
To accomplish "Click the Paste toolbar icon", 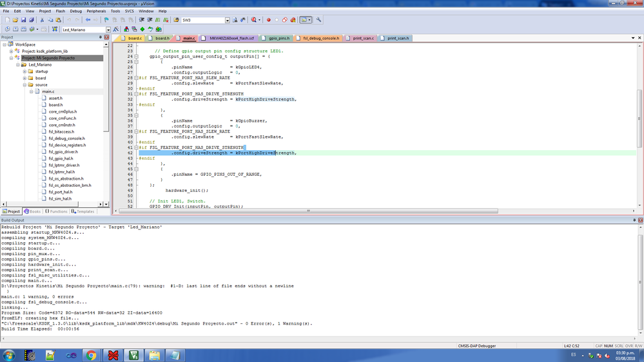I will 58,20.
